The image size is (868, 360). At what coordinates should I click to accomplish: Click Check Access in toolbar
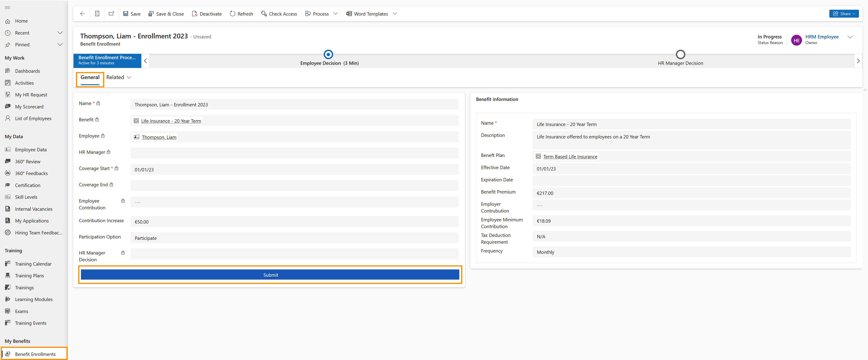click(x=279, y=14)
